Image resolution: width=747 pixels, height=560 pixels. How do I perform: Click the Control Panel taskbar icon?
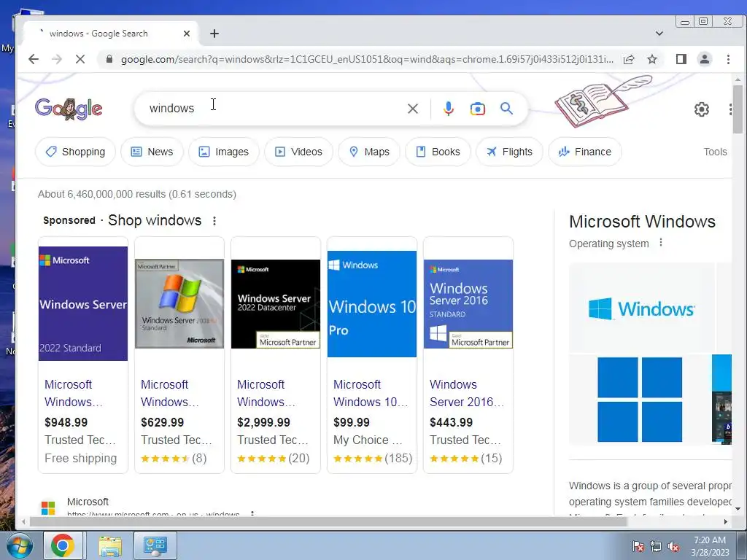(155, 545)
